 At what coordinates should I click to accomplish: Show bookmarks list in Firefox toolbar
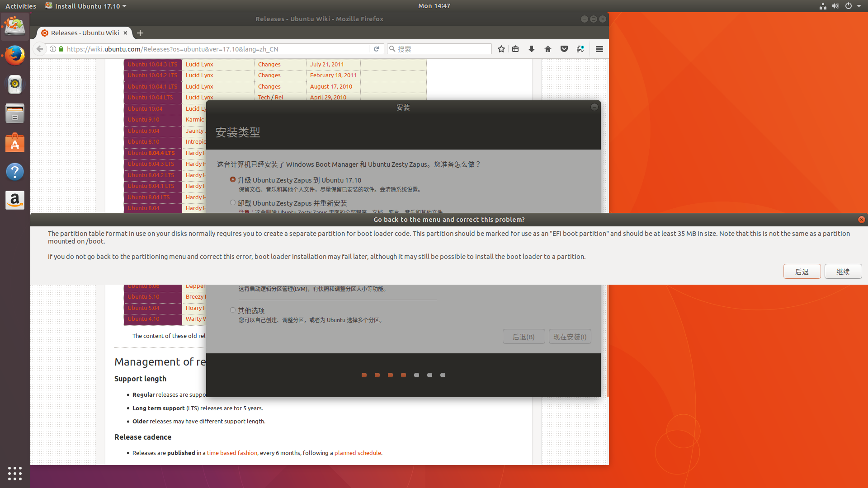coord(515,49)
